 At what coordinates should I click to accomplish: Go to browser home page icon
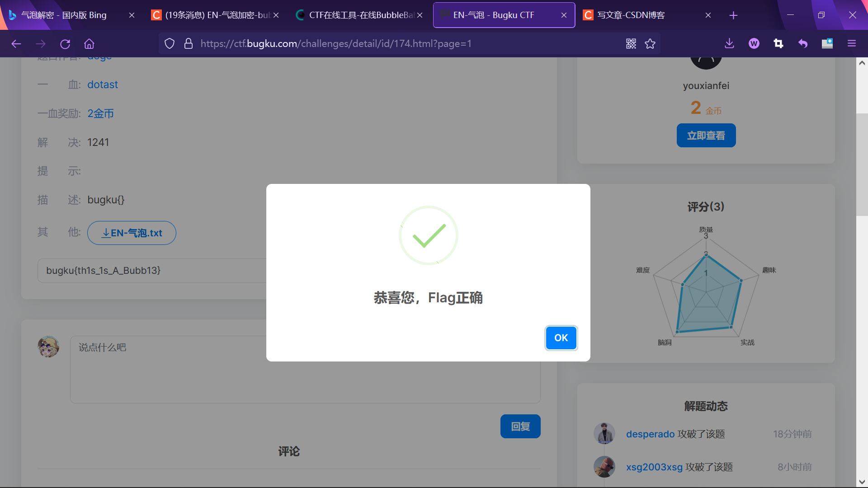coord(89,44)
